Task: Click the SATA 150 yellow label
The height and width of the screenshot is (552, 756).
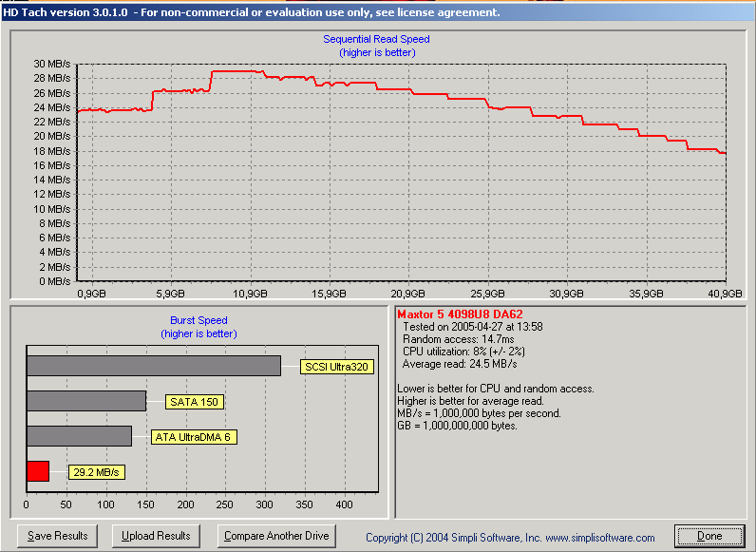Action: click(195, 402)
